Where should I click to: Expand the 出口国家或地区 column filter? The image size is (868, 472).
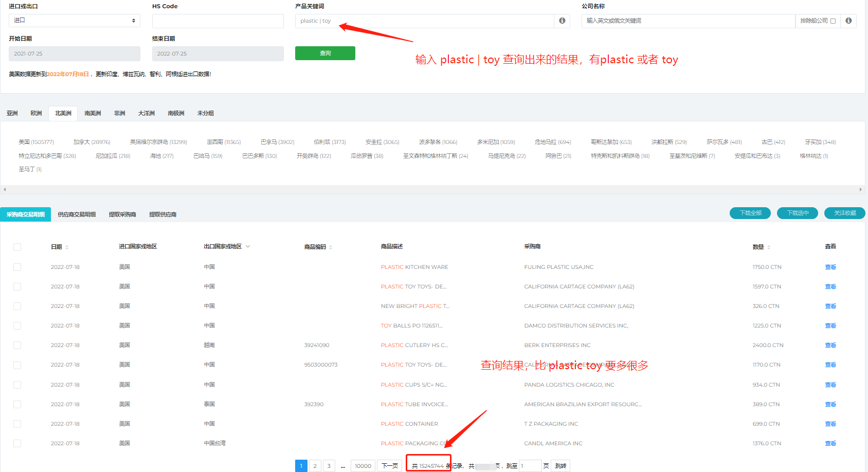point(248,246)
